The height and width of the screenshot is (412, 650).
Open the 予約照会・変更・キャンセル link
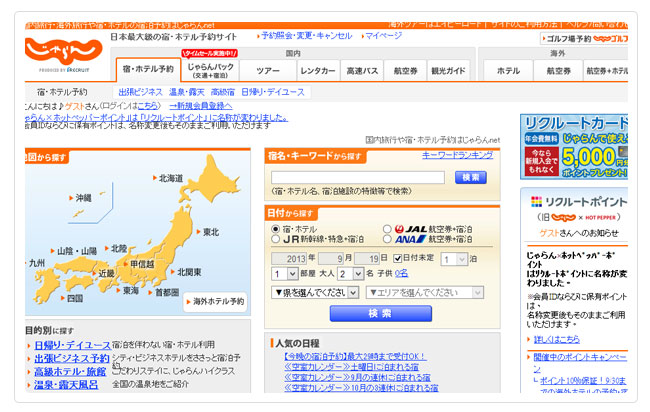[x=306, y=36]
